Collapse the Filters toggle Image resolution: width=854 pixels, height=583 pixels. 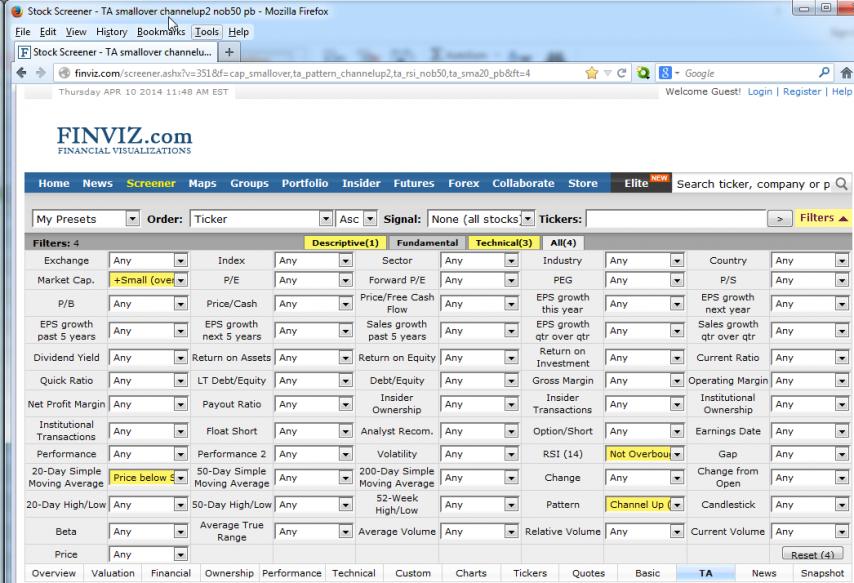point(823,218)
